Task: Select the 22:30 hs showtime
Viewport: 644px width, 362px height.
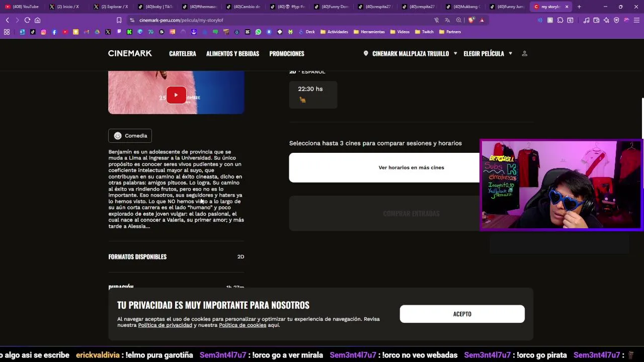Action: coord(313,95)
